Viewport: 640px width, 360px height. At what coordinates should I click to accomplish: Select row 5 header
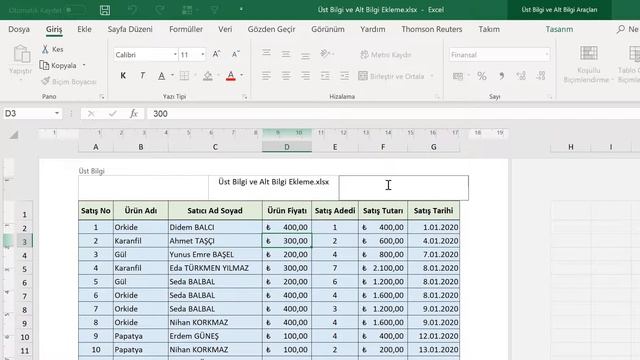24,269
